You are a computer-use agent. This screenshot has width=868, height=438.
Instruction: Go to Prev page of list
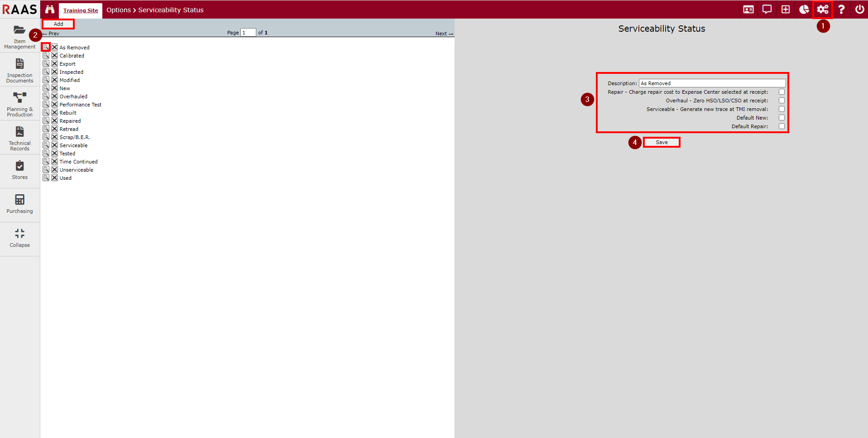(x=52, y=34)
